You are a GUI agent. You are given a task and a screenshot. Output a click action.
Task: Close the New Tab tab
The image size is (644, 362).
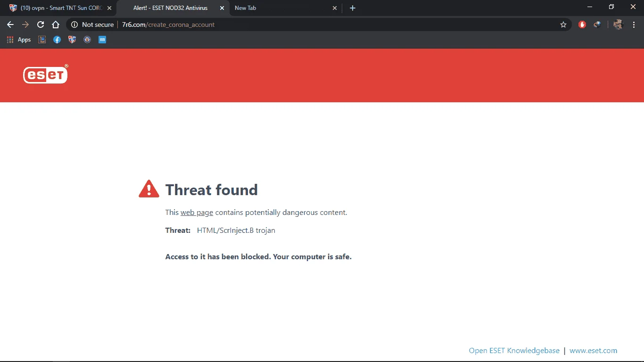335,8
